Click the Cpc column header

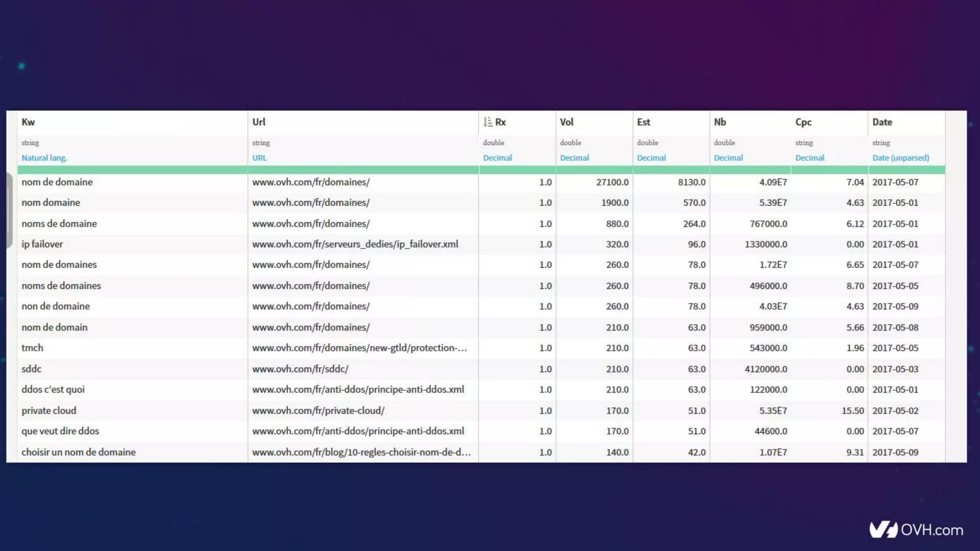pyautogui.click(x=803, y=122)
